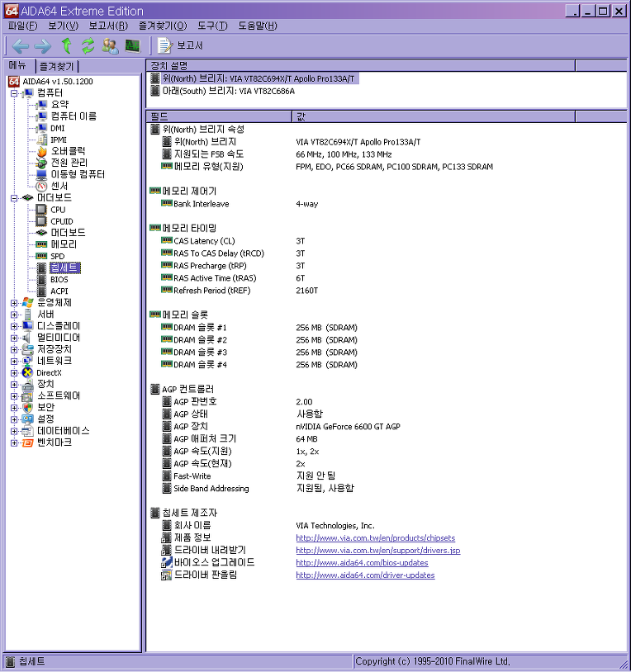Open the aida64.com bios-updates link
This screenshot has height=672, width=631.
point(362,563)
